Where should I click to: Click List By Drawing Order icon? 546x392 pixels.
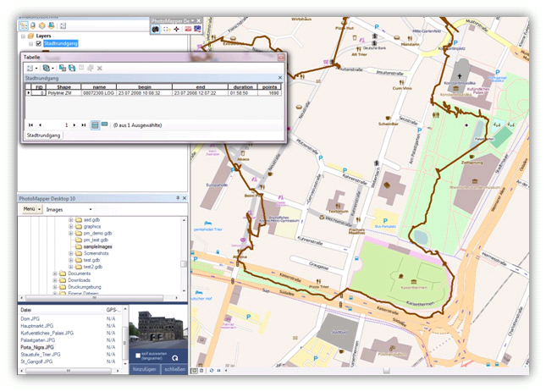[x=24, y=26]
